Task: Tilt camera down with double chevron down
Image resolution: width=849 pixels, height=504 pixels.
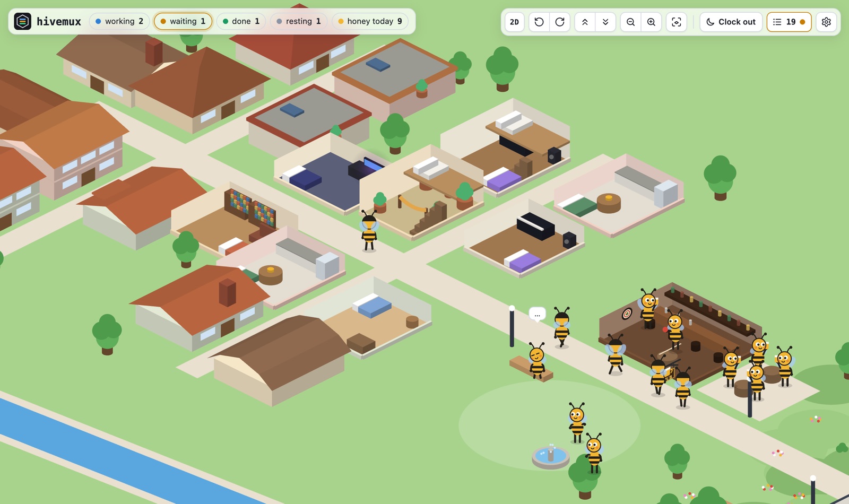Action: point(605,22)
